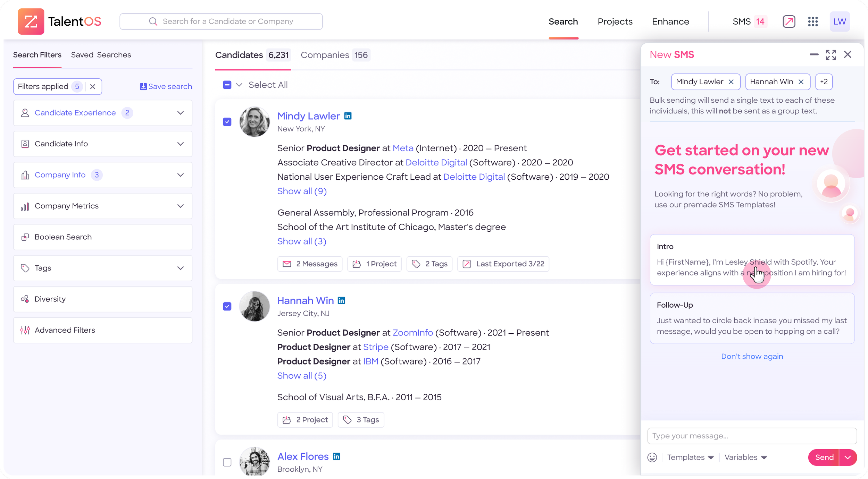This screenshot has height=479, width=868.
Task: Click the LW user avatar
Action: click(840, 22)
